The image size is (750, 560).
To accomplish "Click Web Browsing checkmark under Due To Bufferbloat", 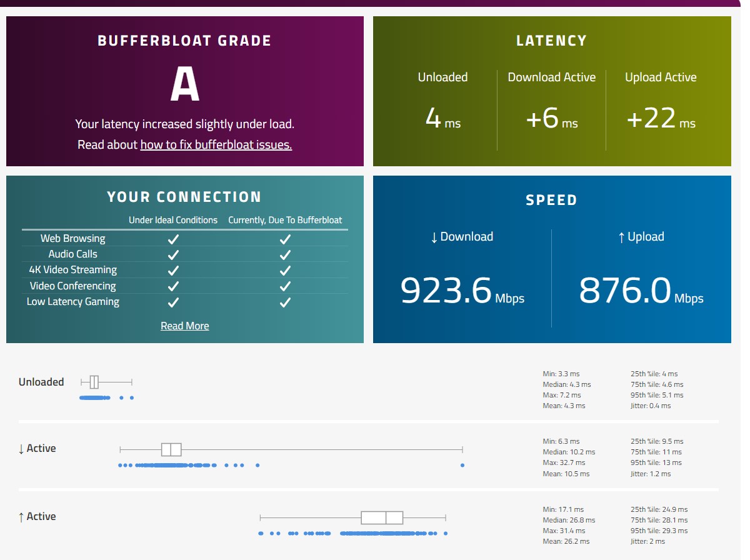I will point(285,239).
